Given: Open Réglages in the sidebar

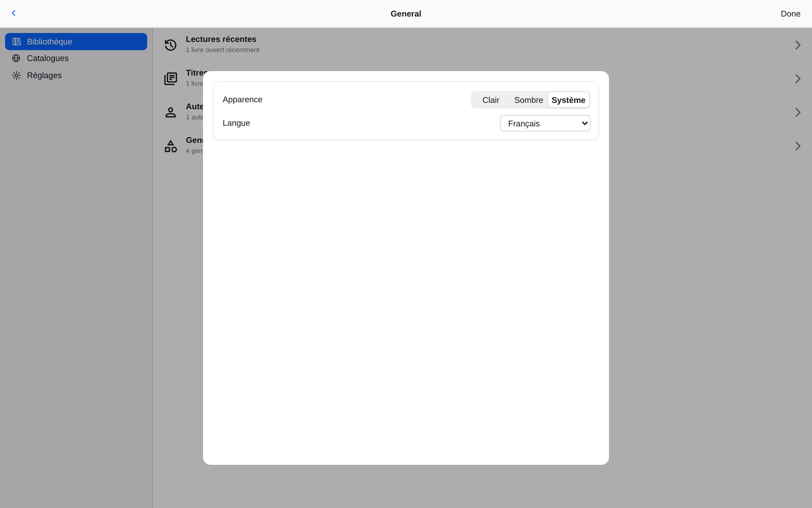Looking at the screenshot, I should point(76,75).
